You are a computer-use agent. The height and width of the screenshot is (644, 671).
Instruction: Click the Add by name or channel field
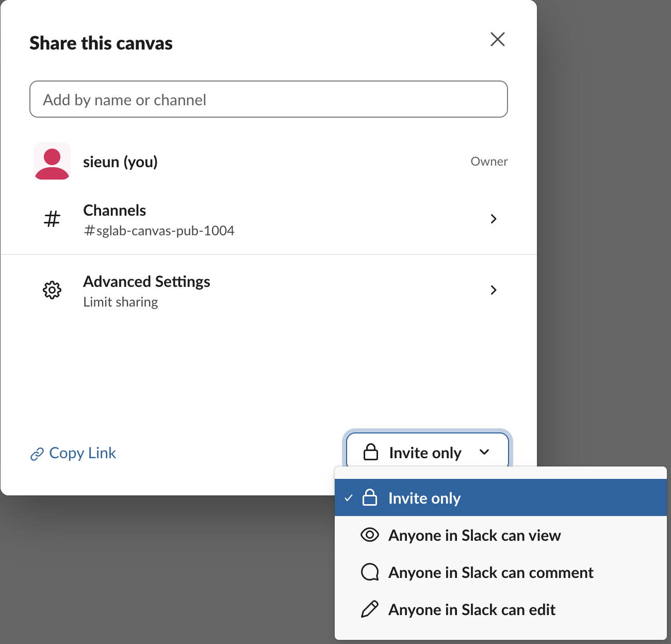pos(269,99)
